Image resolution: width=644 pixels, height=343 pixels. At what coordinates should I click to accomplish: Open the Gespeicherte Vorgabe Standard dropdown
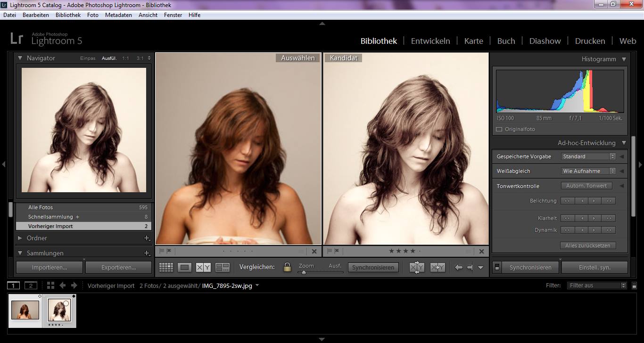pyautogui.click(x=588, y=156)
